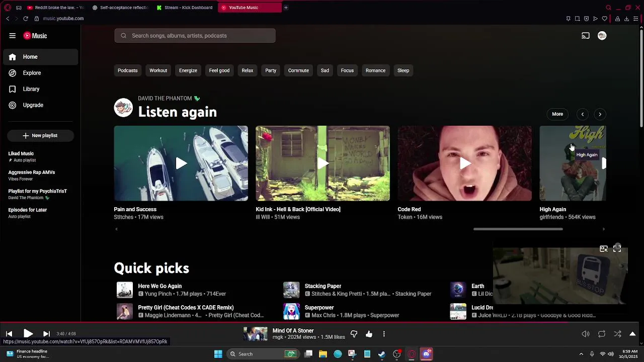
Task: Open the volume control icon
Action: 586,334
